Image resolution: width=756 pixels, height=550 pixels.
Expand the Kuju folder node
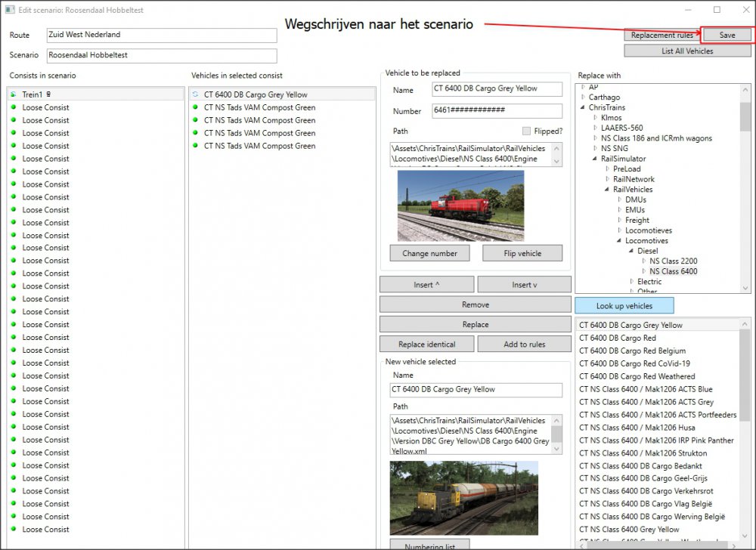coord(595,118)
